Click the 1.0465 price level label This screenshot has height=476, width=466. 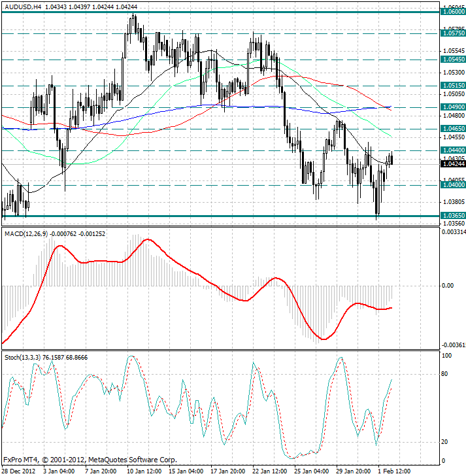[x=453, y=129]
